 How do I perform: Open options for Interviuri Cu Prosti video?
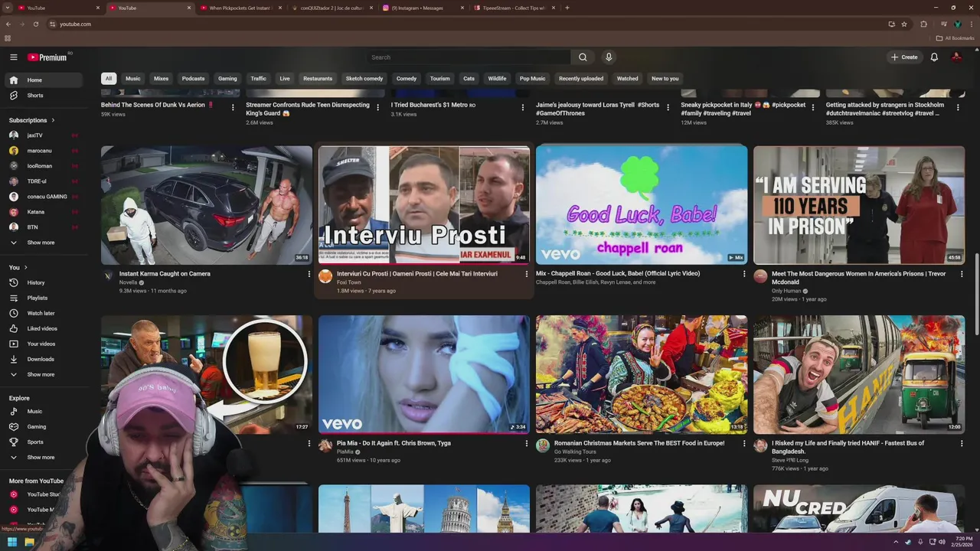527,274
